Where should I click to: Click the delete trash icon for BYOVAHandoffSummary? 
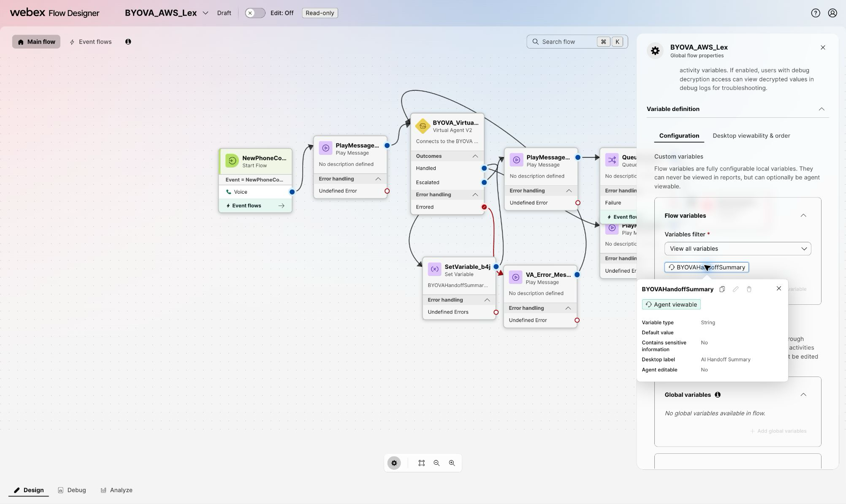pos(749,289)
